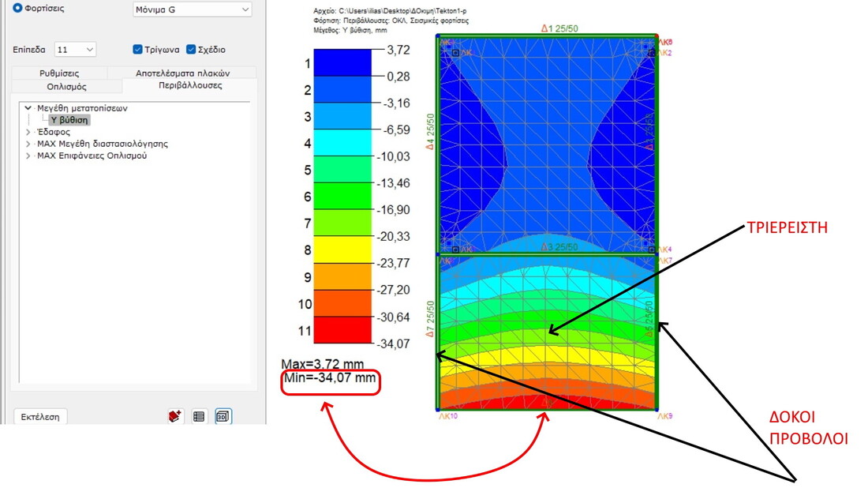Open the Επίπεδα levels dropdown

coord(76,49)
